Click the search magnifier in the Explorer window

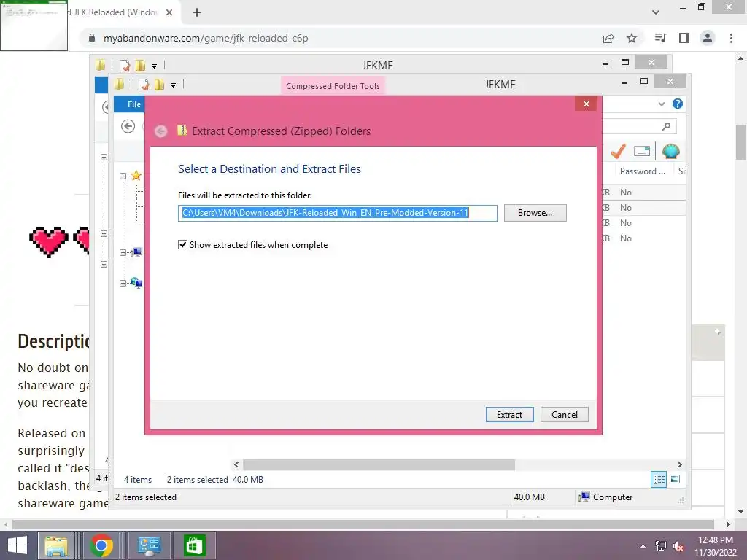point(667,126)
